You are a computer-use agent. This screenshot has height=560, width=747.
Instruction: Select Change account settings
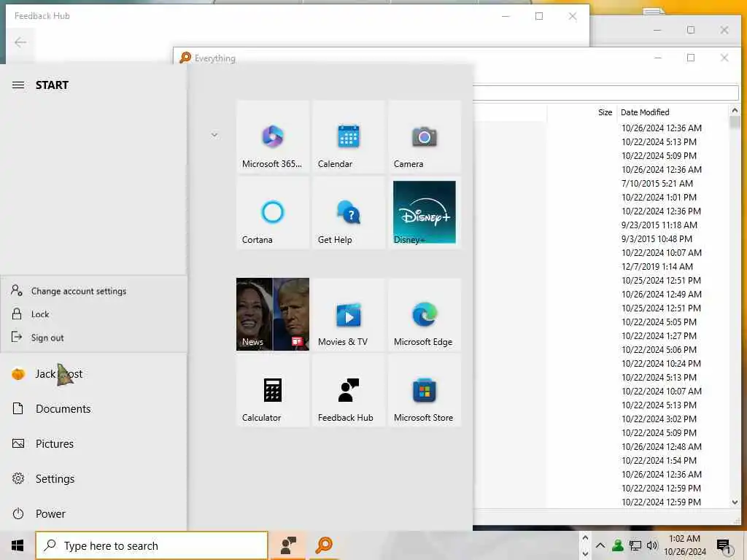click(x=93, y=291)
